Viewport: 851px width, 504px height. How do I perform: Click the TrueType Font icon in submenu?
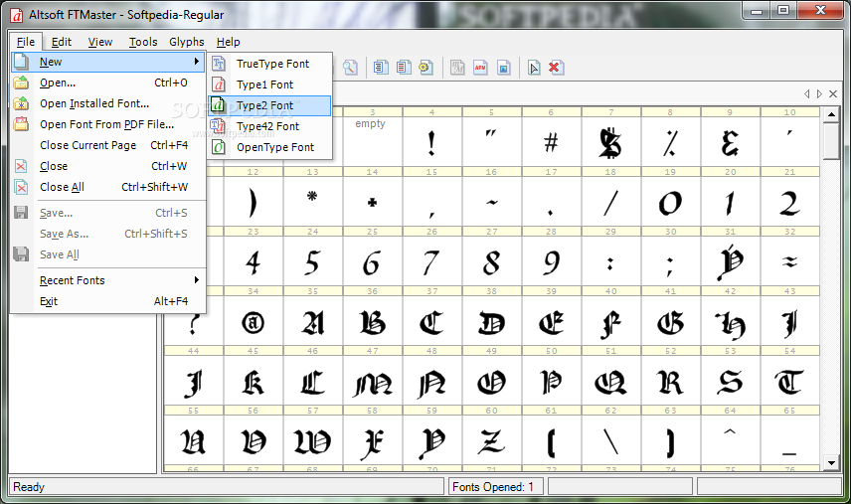pos(218,64)
